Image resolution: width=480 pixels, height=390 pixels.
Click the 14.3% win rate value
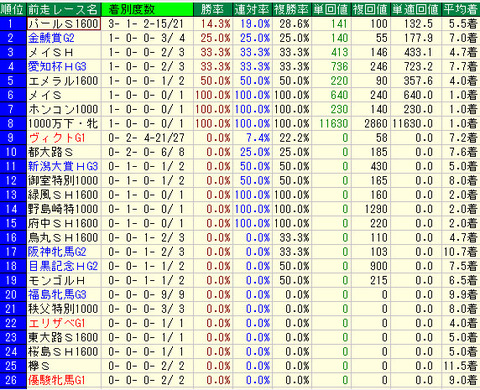click(x=216, y=24)
